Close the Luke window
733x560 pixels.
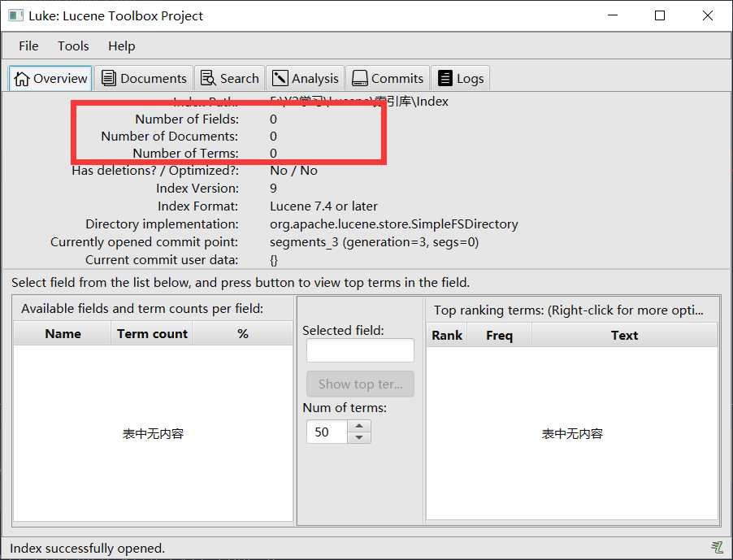708,15
